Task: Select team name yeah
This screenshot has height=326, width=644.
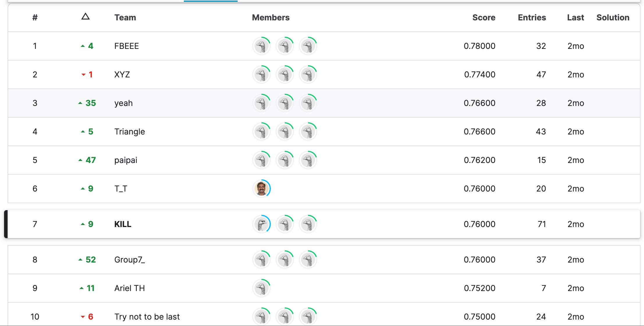Action: pyautogui.click(x=124, y=103)
